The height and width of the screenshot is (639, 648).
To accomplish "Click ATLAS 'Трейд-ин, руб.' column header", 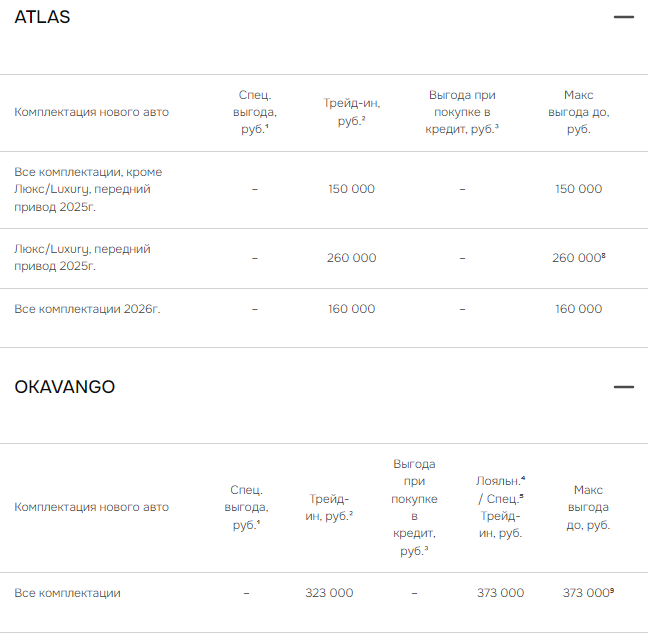I will tap(351, 112).
